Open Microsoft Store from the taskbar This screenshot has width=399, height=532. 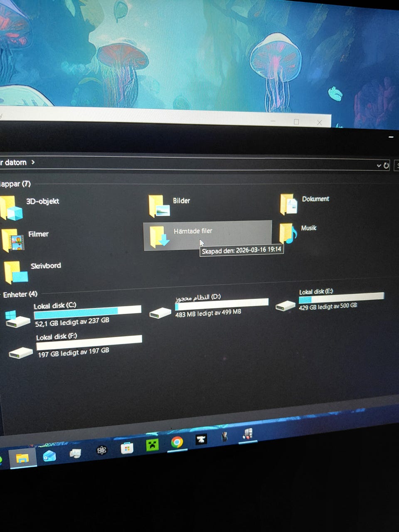(x=127, y=448)
